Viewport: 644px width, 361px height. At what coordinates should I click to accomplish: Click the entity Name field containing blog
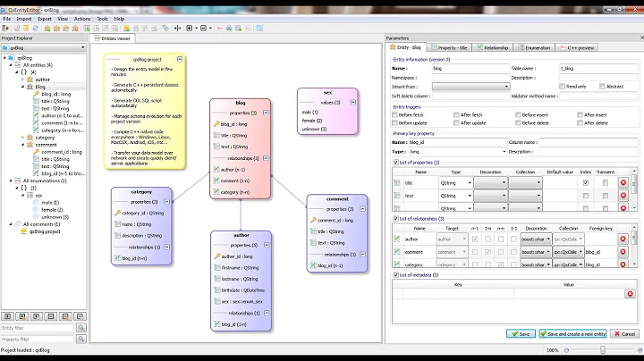coord(470,69)
